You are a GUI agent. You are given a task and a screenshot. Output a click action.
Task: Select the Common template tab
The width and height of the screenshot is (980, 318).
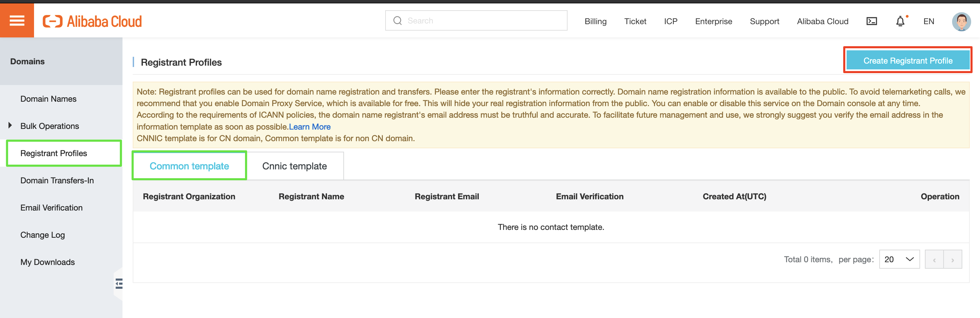[189, 166]
